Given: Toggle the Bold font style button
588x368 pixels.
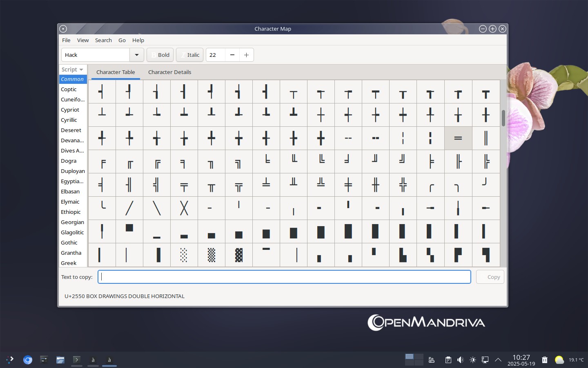Looking at the screenshot, I should 160,55.
